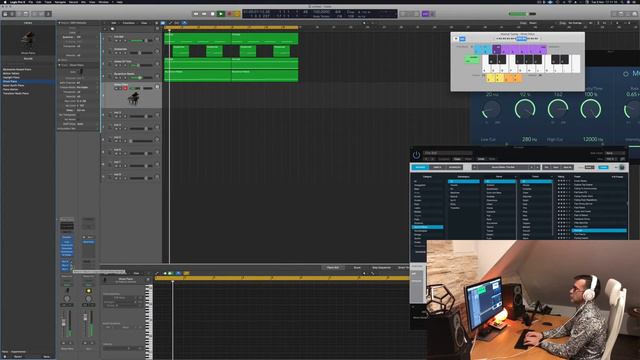Click the Stop transport button
640x360 pixels.
click(x=212, y=14)
